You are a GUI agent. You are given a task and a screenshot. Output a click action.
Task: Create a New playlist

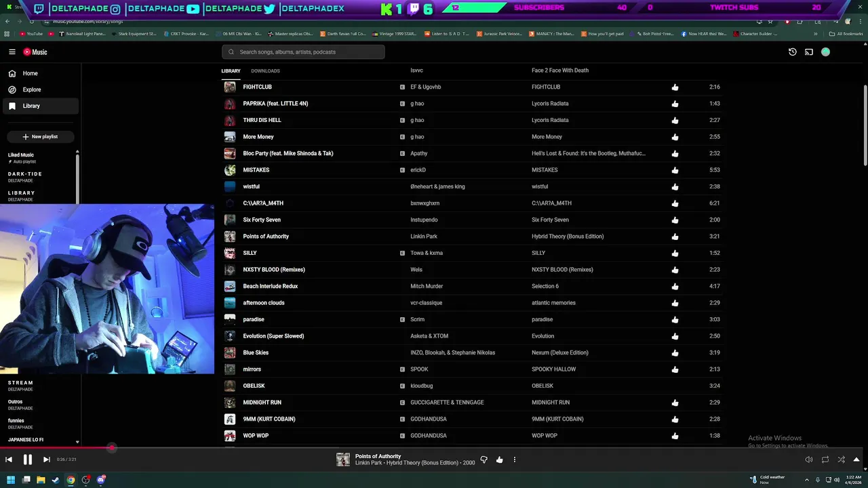click(39, 136)
